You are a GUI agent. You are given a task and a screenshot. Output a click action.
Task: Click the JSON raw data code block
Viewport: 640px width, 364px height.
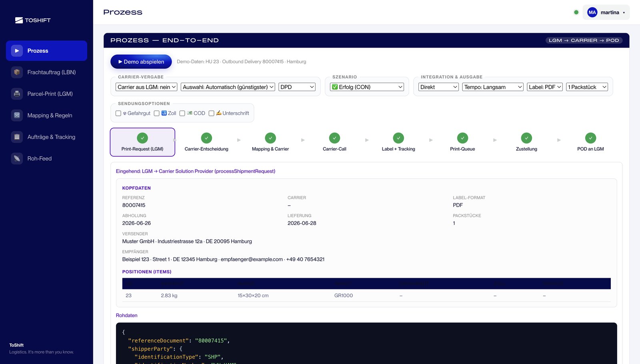[366, 344]
